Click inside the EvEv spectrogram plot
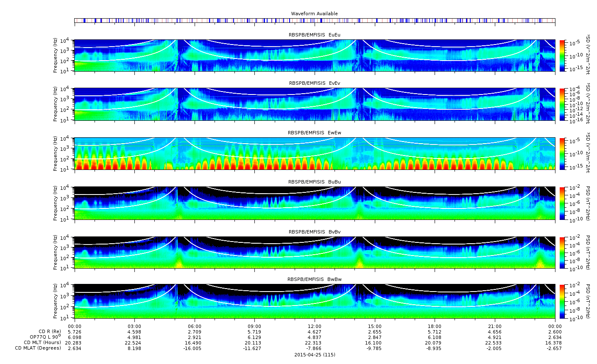The image size is (597, 364). [314, 104]
